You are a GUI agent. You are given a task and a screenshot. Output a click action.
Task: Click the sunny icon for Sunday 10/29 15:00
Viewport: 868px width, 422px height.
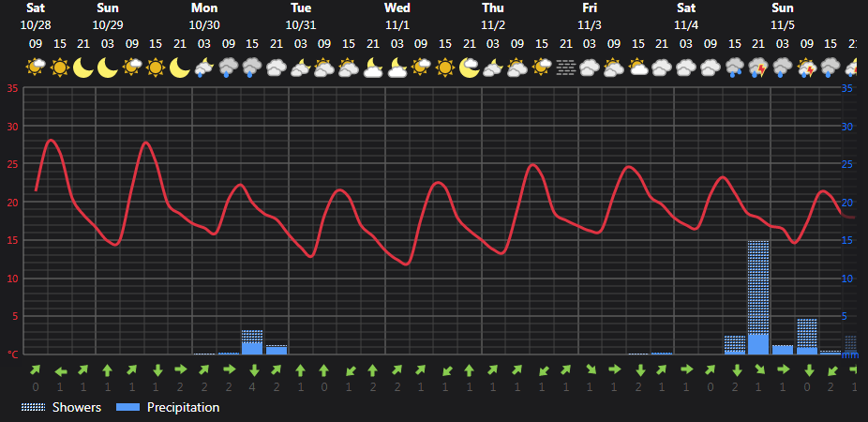(x=156, y=68)
